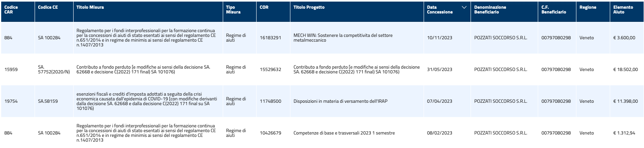This screenshot has width=644, height=148.
Task: Click Denominazione Beneficiario column header
Action: coord(490,10)
